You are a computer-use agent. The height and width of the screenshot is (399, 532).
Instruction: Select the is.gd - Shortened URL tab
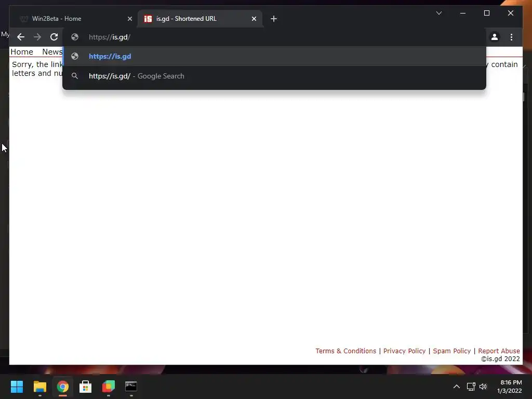pos(200,19)
